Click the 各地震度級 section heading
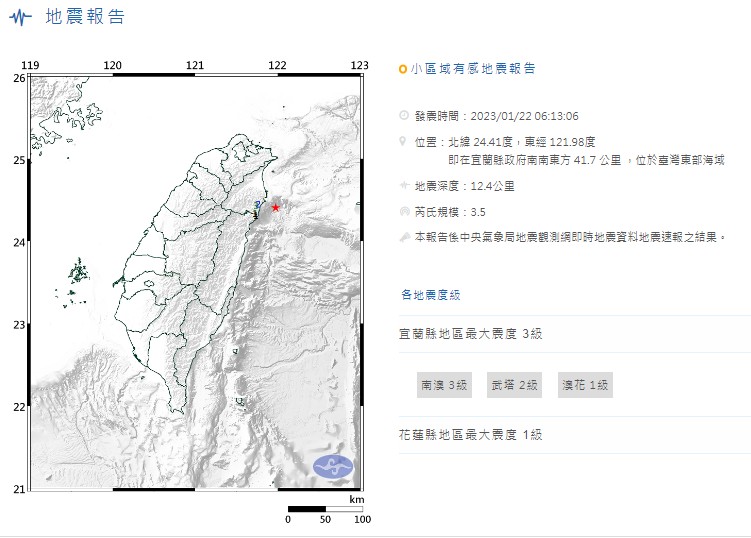The height and width of the screenshot is (538, 751). (431, 295)
